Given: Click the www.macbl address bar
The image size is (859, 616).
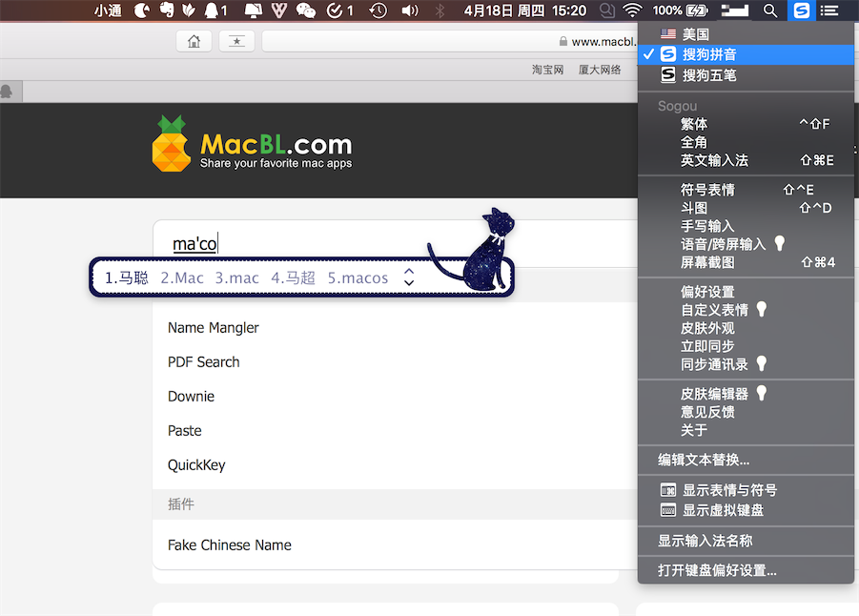Looking at the screenshot, I should click(450, 41).
